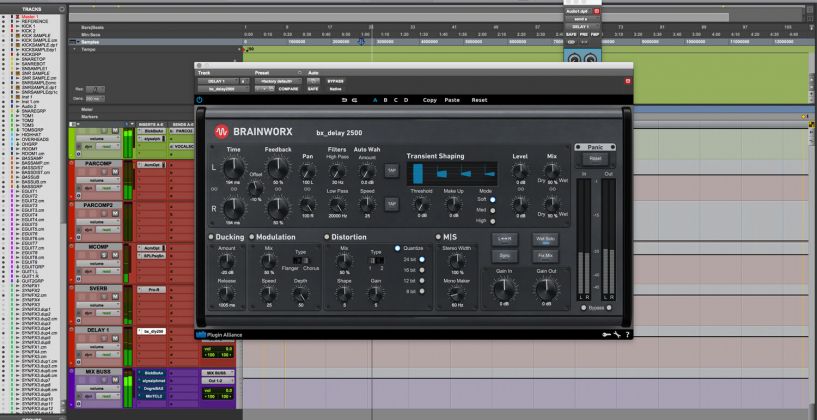The height and width of the screenshot is (420, 817).
Task: Click the Panic Reset button
Action: (595, 159)
